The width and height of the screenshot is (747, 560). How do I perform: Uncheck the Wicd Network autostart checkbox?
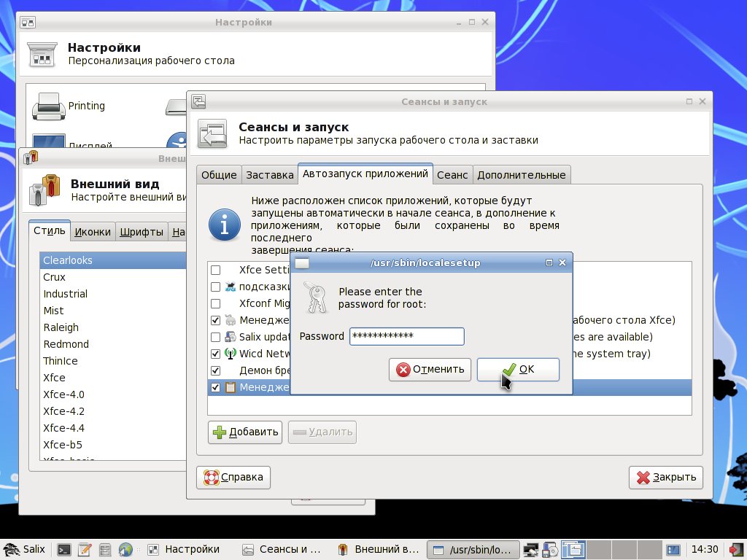216,354
